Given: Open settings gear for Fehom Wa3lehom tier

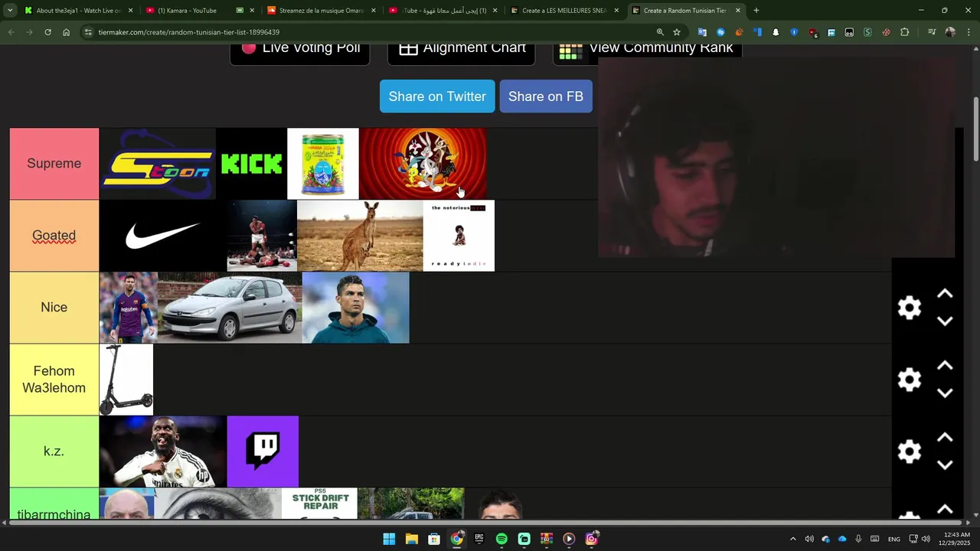Looking at the screenshot, I should pyautogui.click(x=910, y=380).
